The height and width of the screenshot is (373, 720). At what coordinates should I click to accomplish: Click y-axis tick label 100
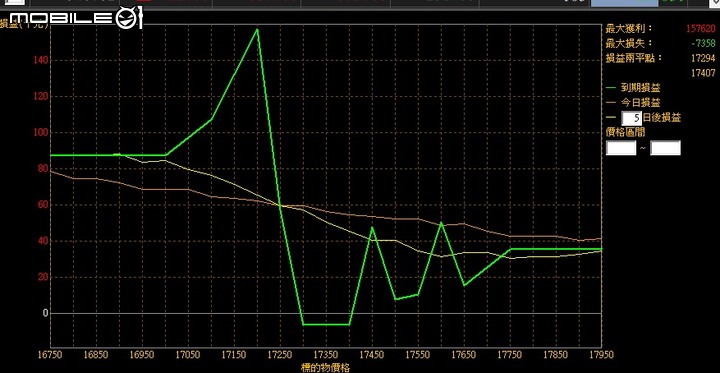coord(41,133)
